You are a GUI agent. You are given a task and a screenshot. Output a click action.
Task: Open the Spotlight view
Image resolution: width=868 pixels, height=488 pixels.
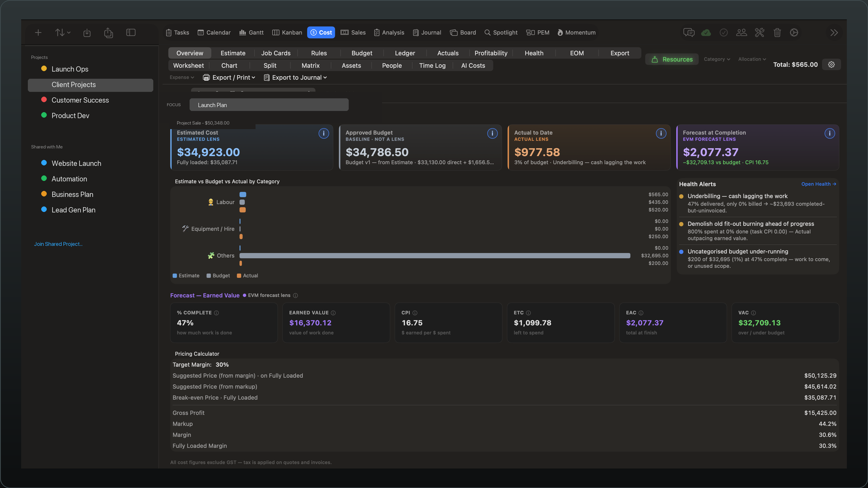pos(501,33)
